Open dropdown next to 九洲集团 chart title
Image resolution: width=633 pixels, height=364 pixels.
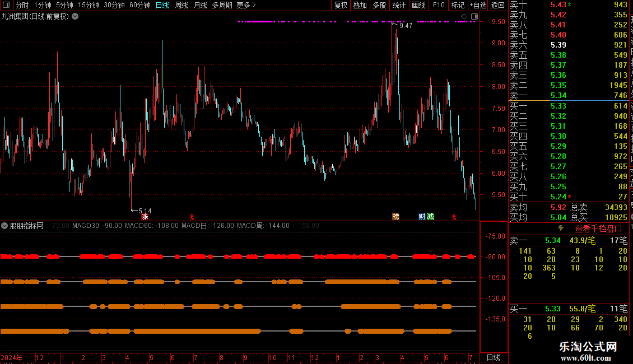[75, 16]
